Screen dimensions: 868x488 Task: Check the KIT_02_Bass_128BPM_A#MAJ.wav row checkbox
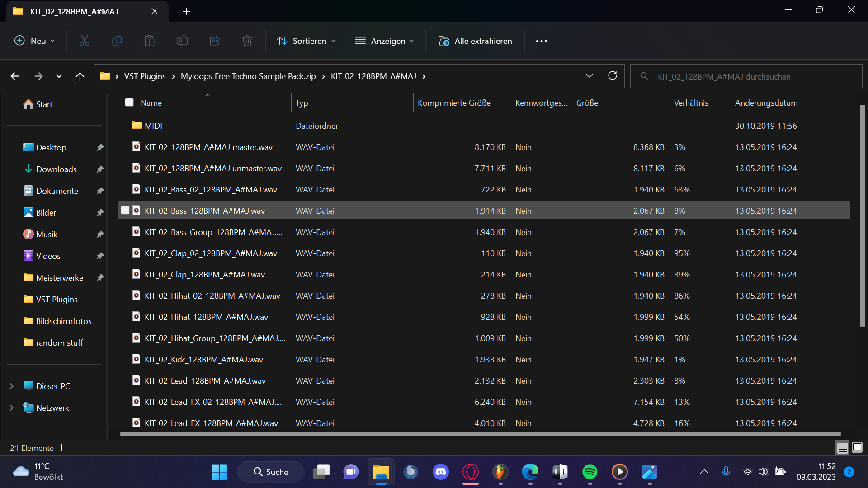click(x=125, y=211)
